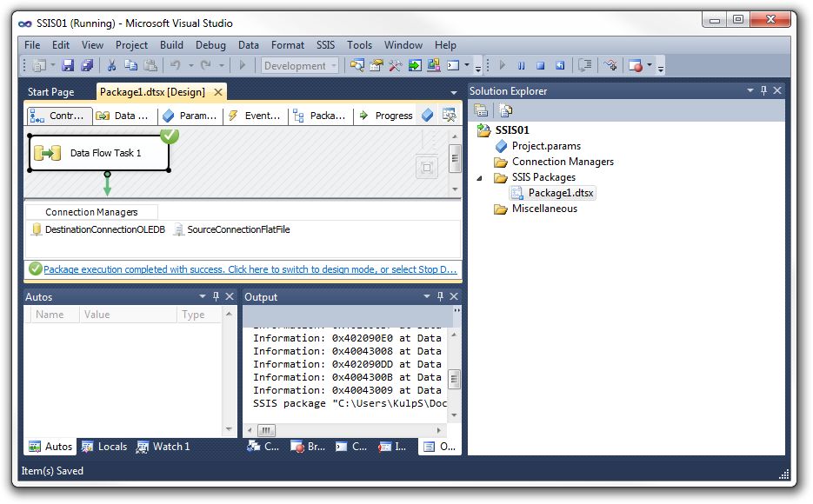The image size is (813, 504).
Task: Collapse the SSIS Packages tree node
Action: pyautogui.click(x=480, y=178)
